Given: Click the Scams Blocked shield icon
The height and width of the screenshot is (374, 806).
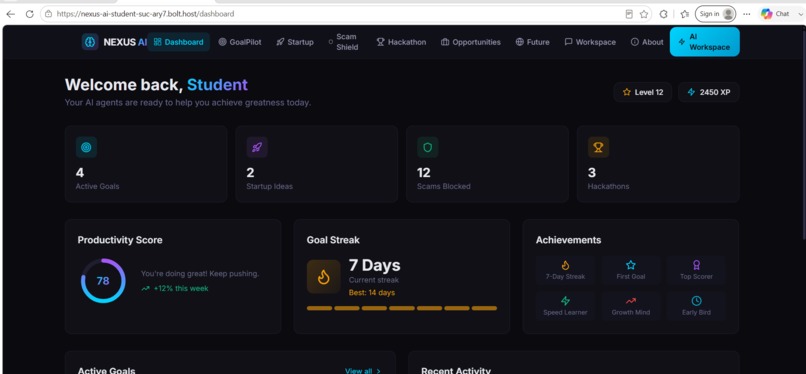Looking at the screenshot, I should [x=428, y=147].
